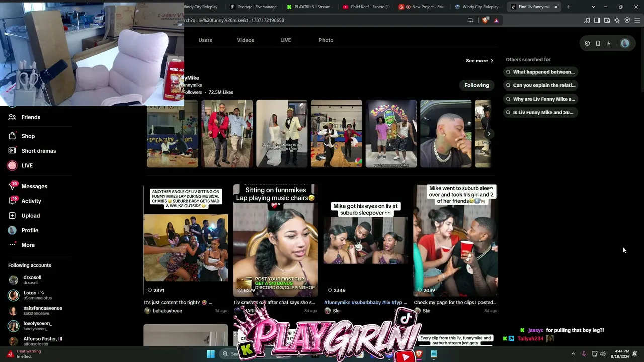
Task: Click the phone app icon in top-right pill
Action: pyautogui.click(x=598, y=43)
